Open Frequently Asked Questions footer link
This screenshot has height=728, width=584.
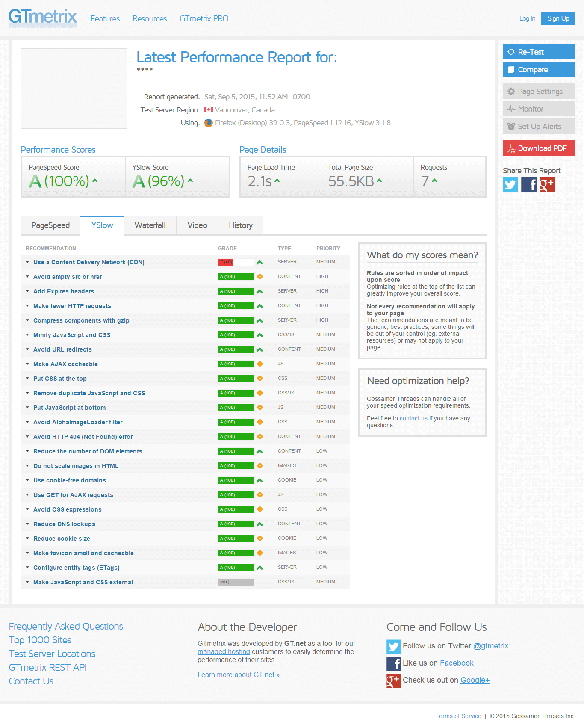click(x=66, y=626)
